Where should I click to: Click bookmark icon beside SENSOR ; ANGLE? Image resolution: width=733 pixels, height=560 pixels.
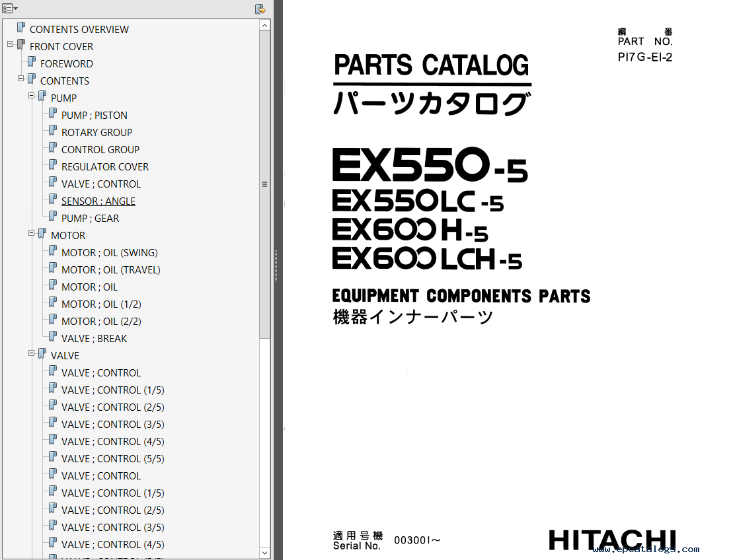tap(53, 199)
